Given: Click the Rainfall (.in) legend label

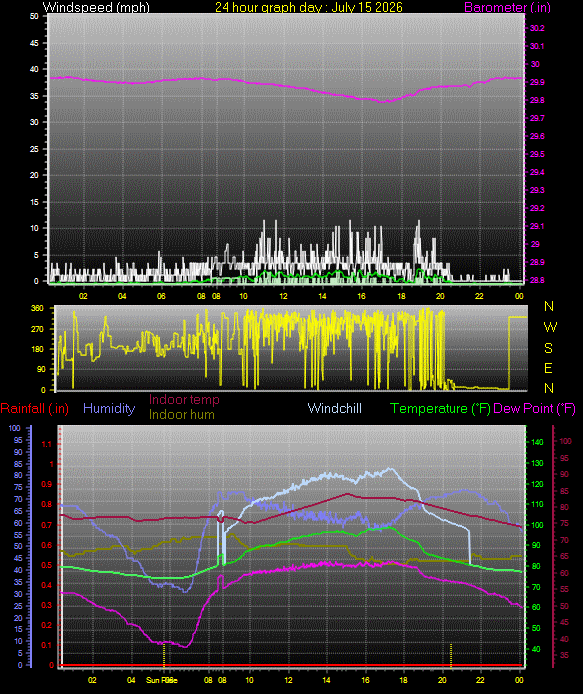Looking at the screenshot, I should point(35,408).
